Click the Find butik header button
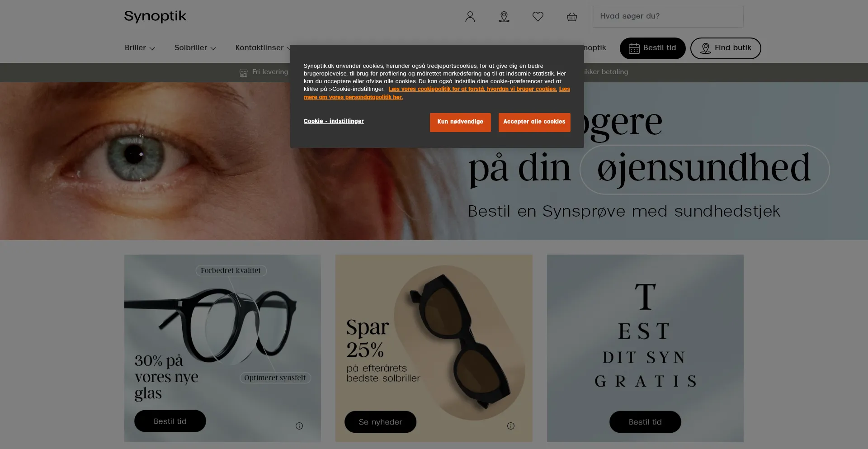This screenshot has height=449, width=868. tap(725, 48)
